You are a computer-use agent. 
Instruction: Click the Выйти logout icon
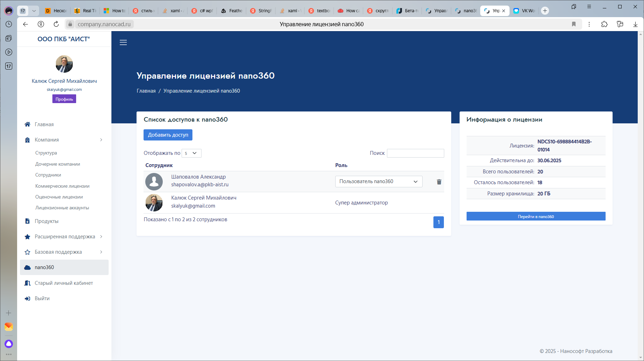coord(28,298)
